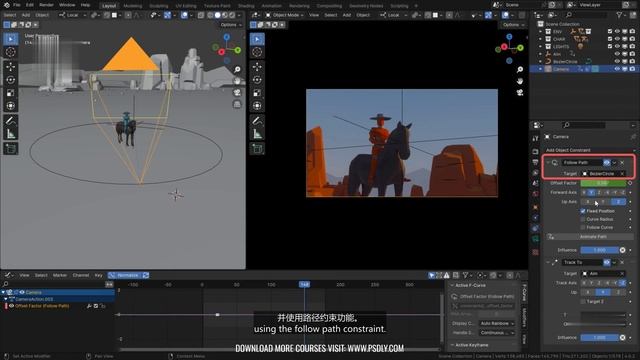This screenshot has height=360, width=640.
Task: Click the Animate Path button
Action: (593, 237)
